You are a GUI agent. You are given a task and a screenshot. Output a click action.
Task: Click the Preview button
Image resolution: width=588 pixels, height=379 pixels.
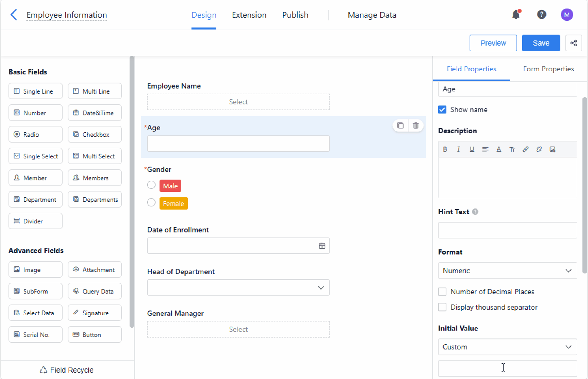coord(493,43)
